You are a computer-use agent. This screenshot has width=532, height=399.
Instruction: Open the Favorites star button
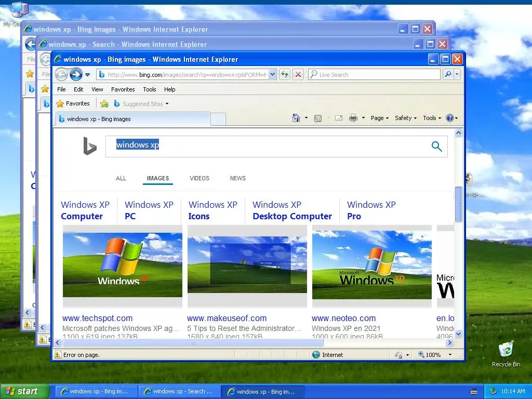(x=73, y=103)
